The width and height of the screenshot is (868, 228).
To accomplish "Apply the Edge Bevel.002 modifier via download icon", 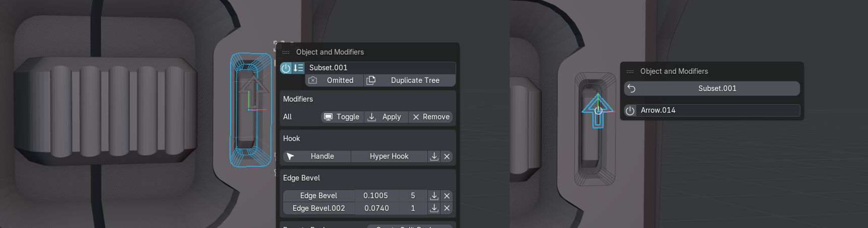I will click(x=434, y=208).
